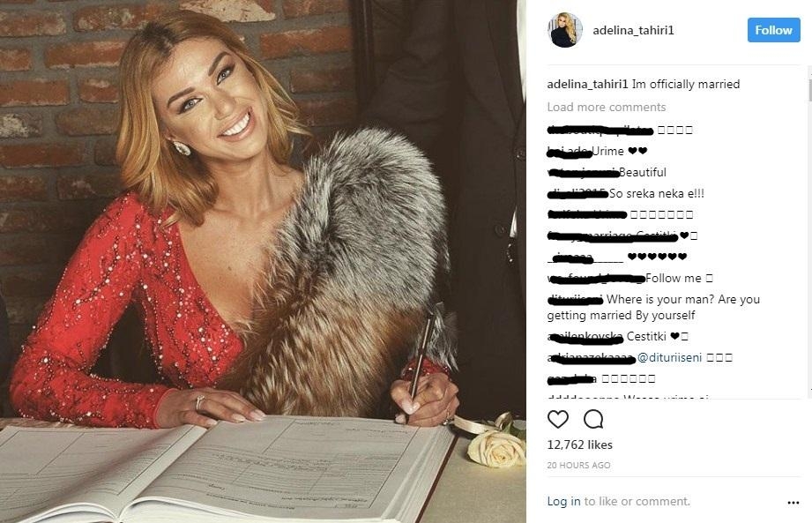
Task: Click the adelina_tahiri1 profile avatar
Action: [x=564, y=30]
